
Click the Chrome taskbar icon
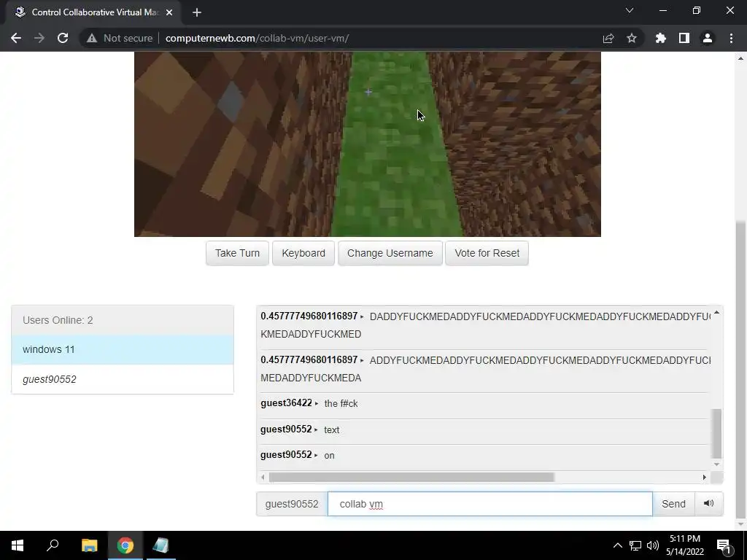(x=125, y=545)
